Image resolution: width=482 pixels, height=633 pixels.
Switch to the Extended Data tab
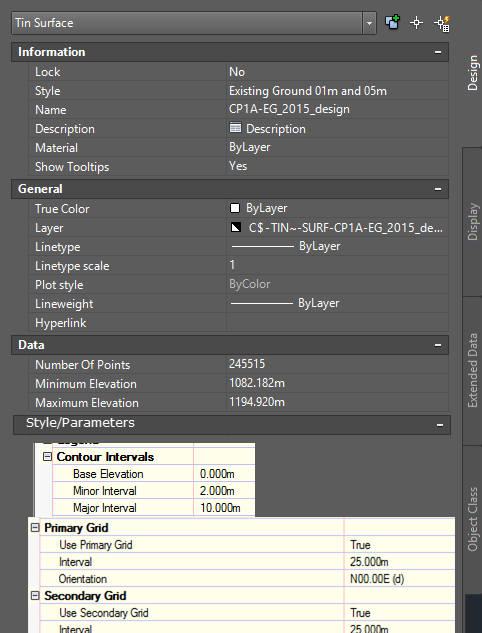(472, 371)
